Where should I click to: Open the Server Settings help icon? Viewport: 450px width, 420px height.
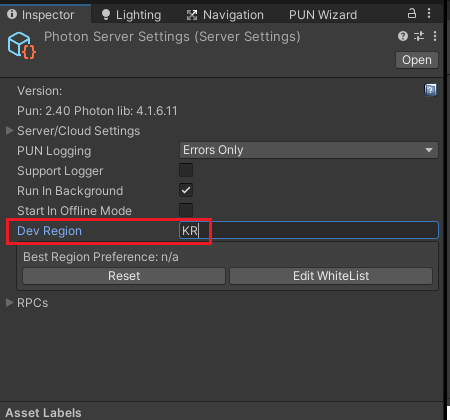click(403, 36)
